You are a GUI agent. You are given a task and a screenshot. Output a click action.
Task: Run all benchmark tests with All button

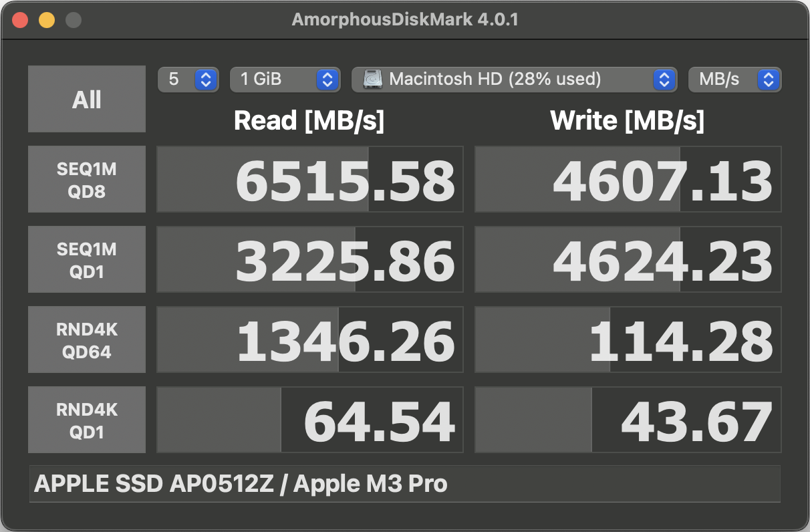[x=87, y=99]
